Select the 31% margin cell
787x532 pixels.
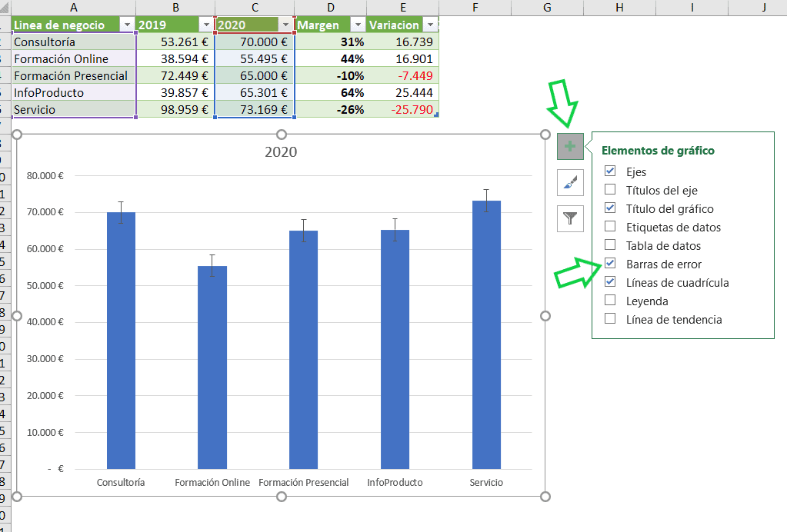[331, 42]
